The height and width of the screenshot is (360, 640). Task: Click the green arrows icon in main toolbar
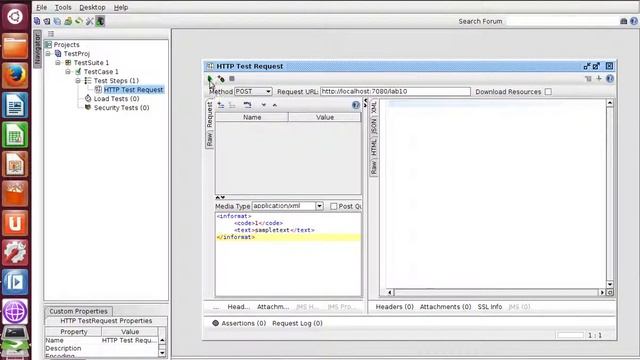[x=79, y=21]
